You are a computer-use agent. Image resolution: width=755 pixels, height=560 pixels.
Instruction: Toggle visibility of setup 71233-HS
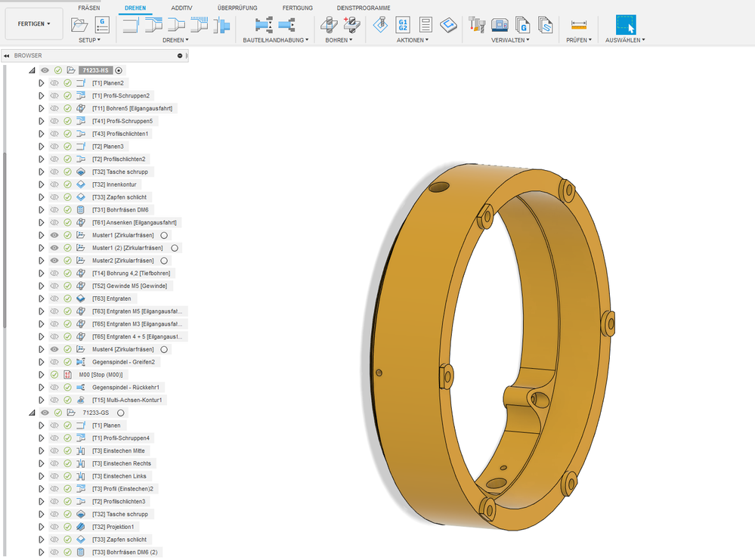(45, 70)
